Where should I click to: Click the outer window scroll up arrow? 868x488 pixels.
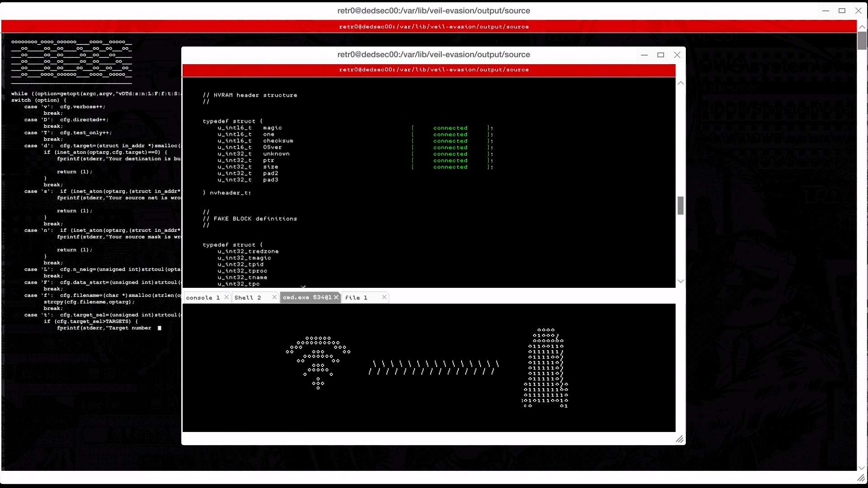click(x=862, y=27)
